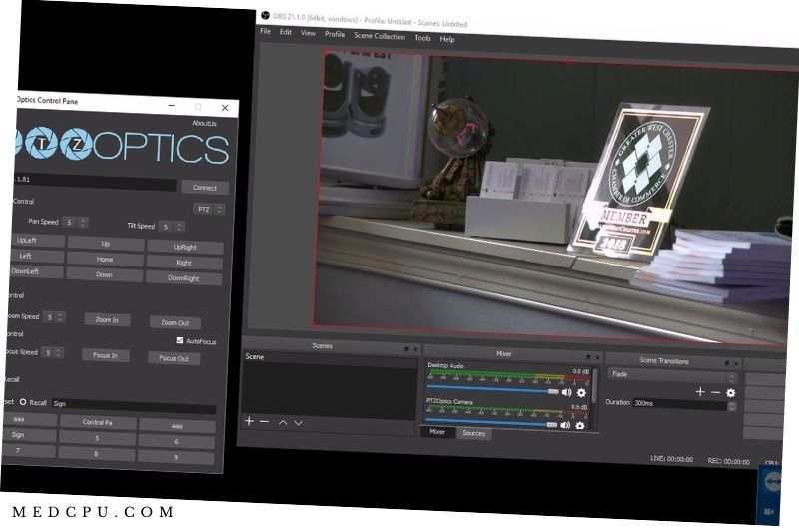Screen dimensions: 799x532
Task: Click the AboutUs link
Action: [x=204, y=123]
